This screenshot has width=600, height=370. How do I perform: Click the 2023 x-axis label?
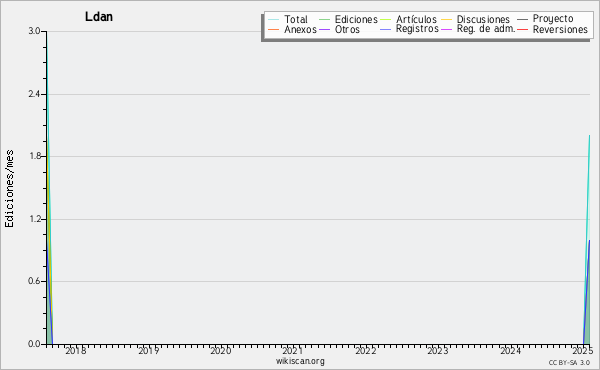[x=438, y=351]
